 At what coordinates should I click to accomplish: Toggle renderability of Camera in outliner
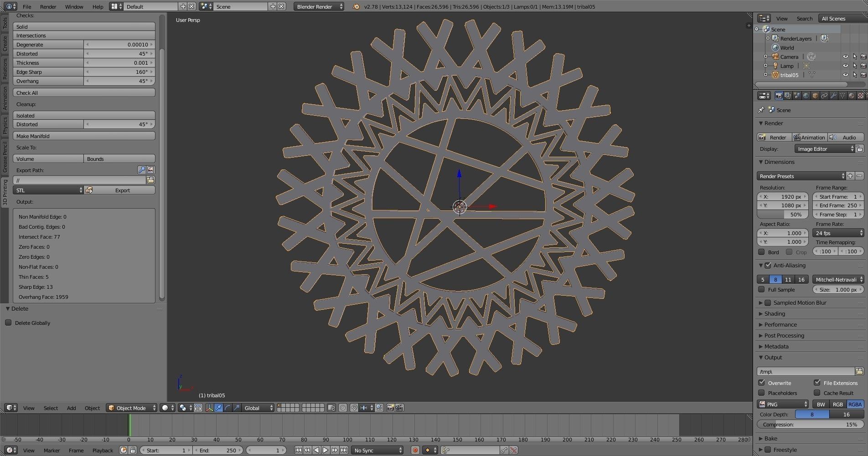[x=863, y=56]
